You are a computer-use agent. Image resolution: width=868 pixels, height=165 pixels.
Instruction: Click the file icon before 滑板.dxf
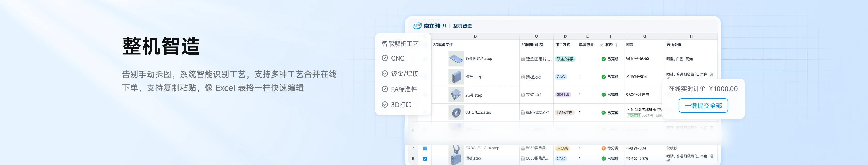pyautogui.click(x=523, y=77)
